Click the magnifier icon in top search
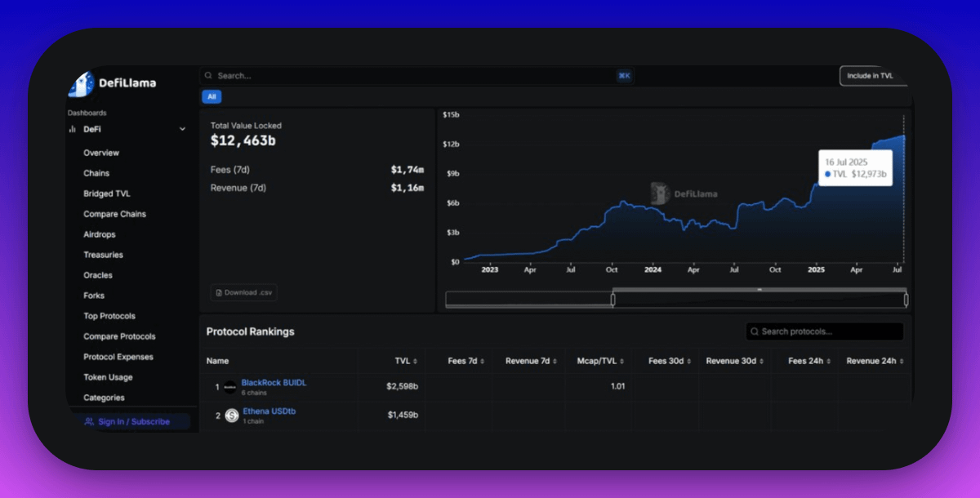Screen dimensions: 980x498 [x=209, y=76]
